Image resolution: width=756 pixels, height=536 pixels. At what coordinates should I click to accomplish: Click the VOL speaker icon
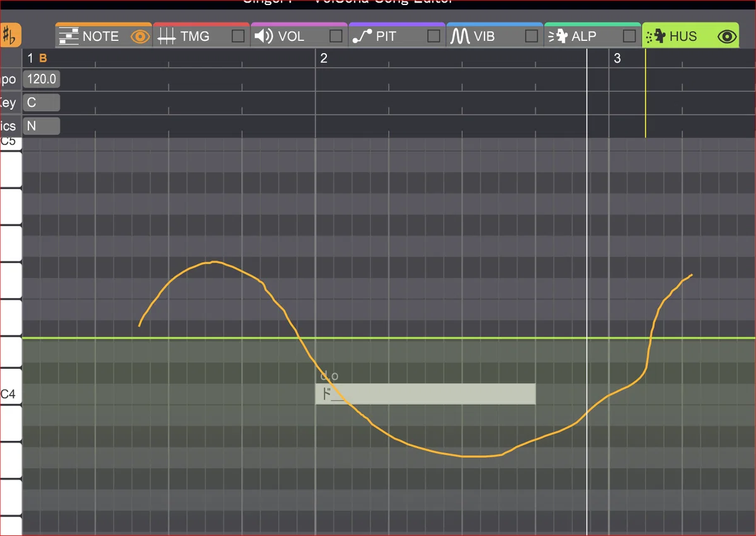coord(263,37)
